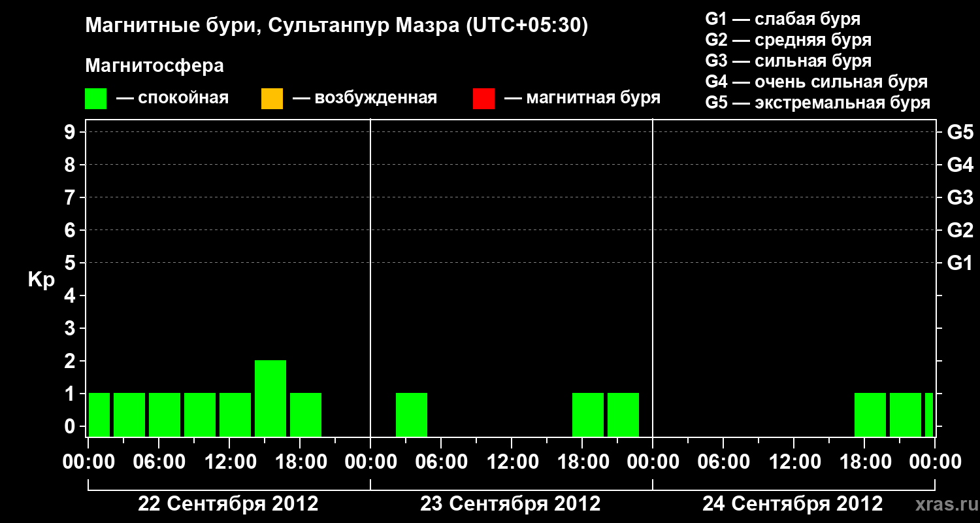Click the 12:00 time label under 24 September

(x=794, y=462)
